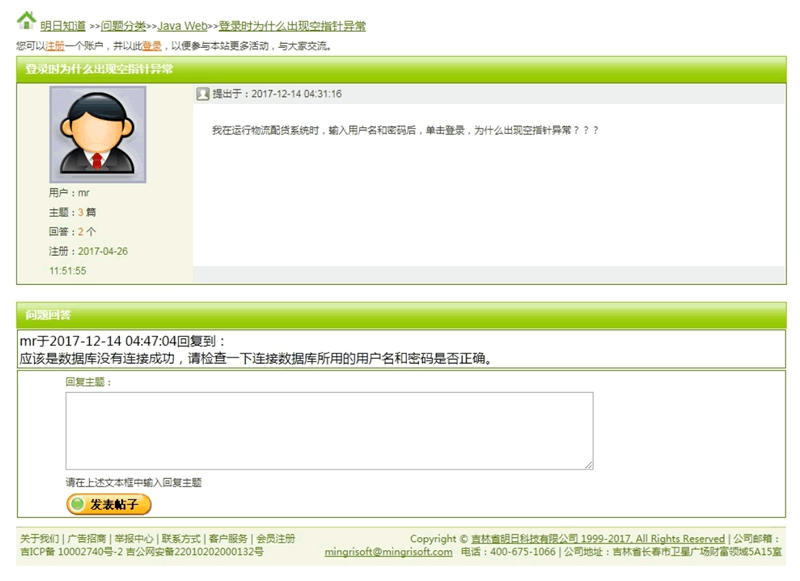Click the small user icon beside post date
This screenshot has width=800, height=581.
203,93
